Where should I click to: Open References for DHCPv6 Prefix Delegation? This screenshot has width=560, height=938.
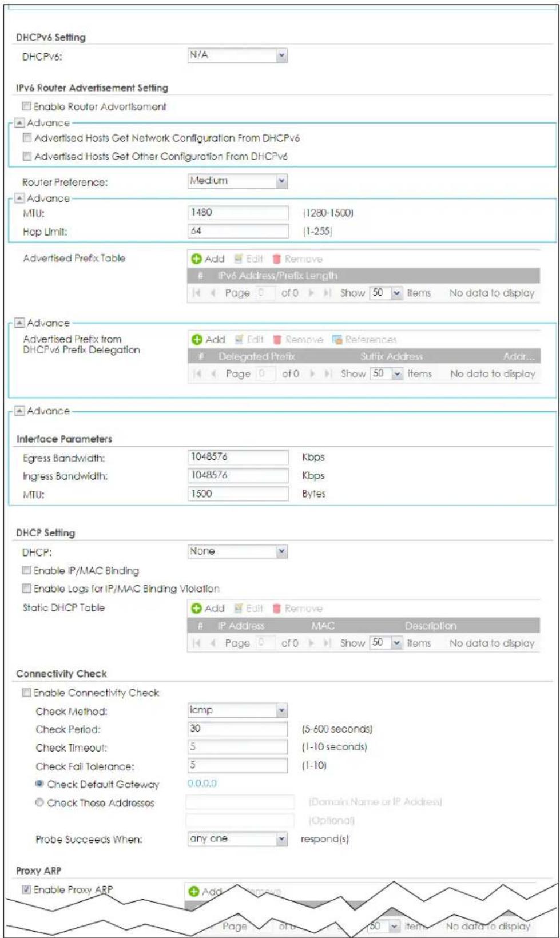click(x=364, y=340)
